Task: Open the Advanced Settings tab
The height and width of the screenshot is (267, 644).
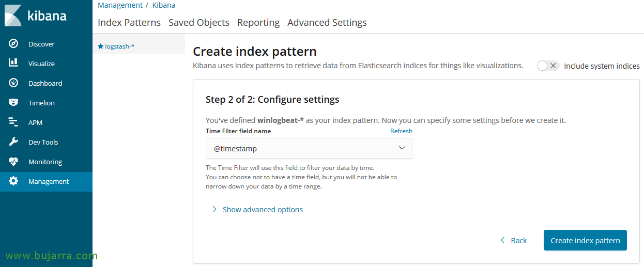Action: [x=327, y=23]
